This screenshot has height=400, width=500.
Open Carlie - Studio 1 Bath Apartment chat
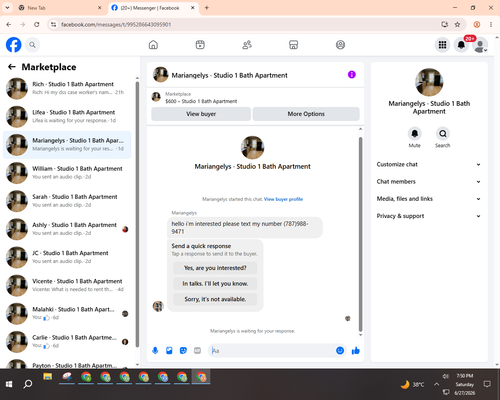coord(67,342)
